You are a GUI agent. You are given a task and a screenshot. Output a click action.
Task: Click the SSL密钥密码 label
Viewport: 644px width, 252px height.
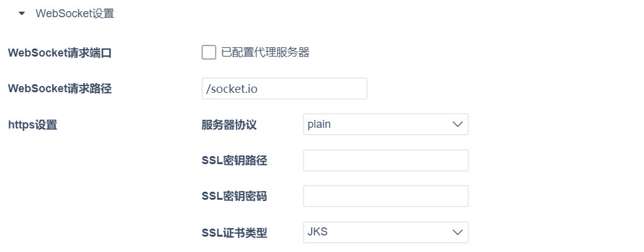point(234,197)
